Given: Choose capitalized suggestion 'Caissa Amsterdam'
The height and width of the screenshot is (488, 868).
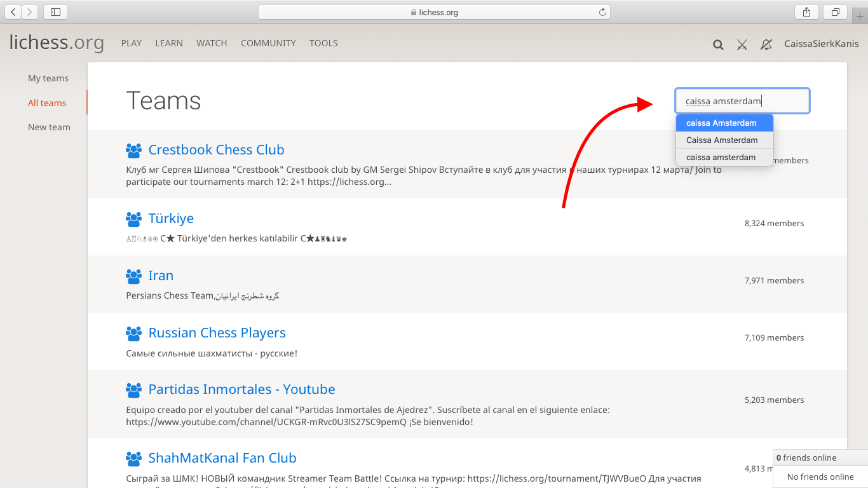Looking at the screenshot, I should click(x=724, y=140).
